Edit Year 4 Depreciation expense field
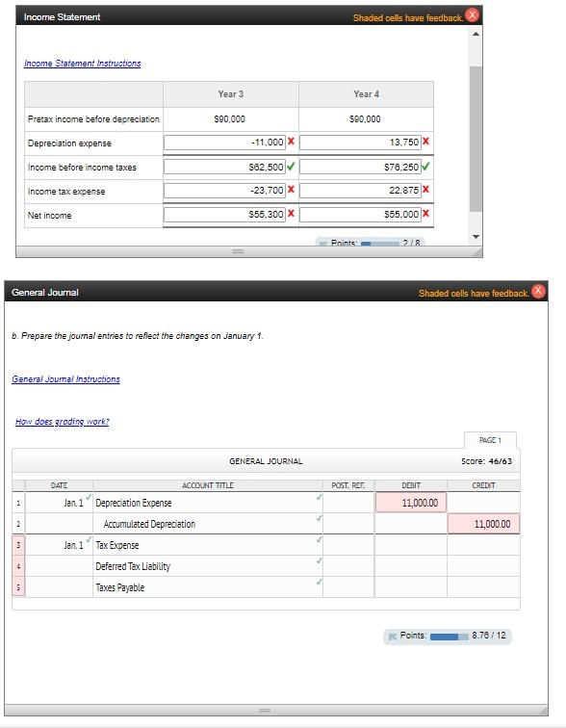Viewport: 566px width, 728px height. click(x=360, y=143)
